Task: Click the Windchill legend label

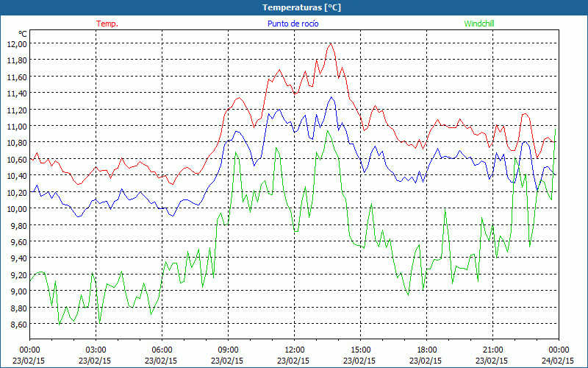Action: pos(479,24)
